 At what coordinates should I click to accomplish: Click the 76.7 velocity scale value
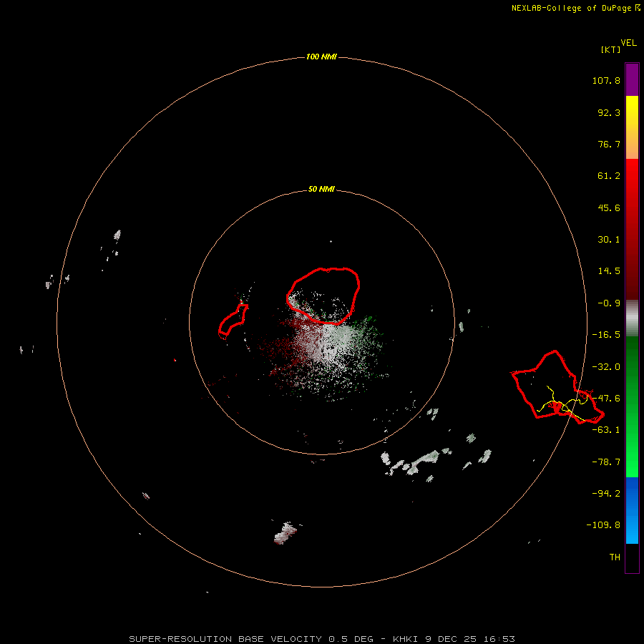[609, 144]
